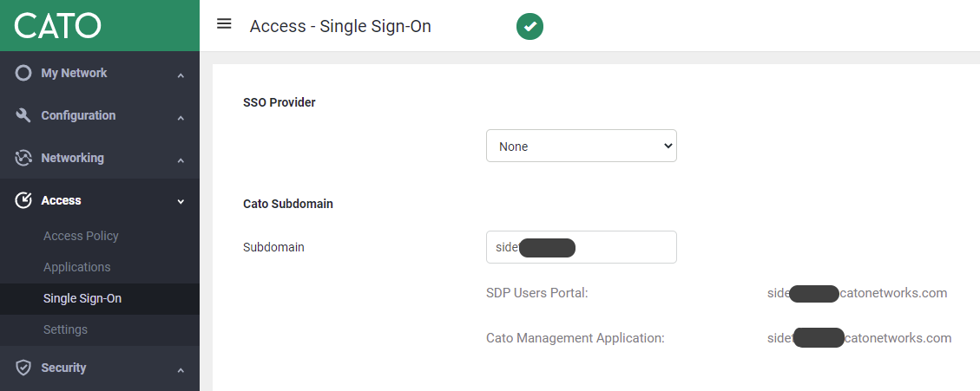
Task: Expand the Networking section chevron
Action: point(181,160)
